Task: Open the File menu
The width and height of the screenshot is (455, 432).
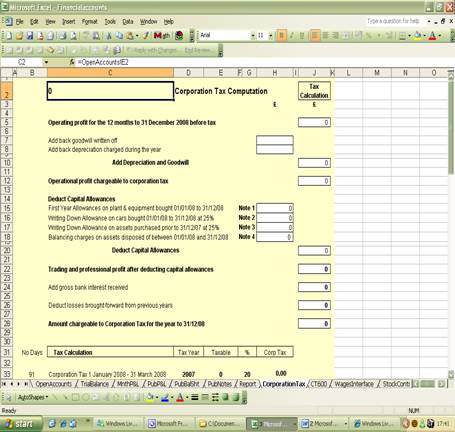Action: pos(20,22)
